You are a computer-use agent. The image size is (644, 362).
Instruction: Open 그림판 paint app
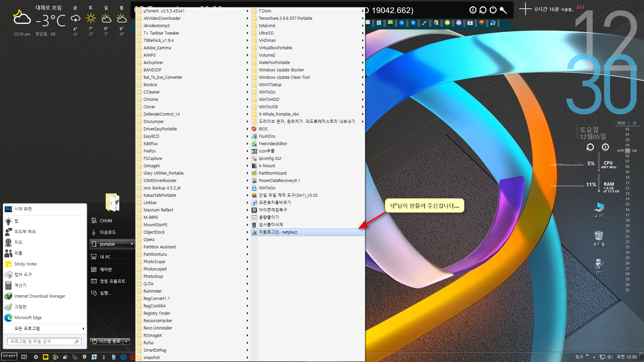coord(44,307)
